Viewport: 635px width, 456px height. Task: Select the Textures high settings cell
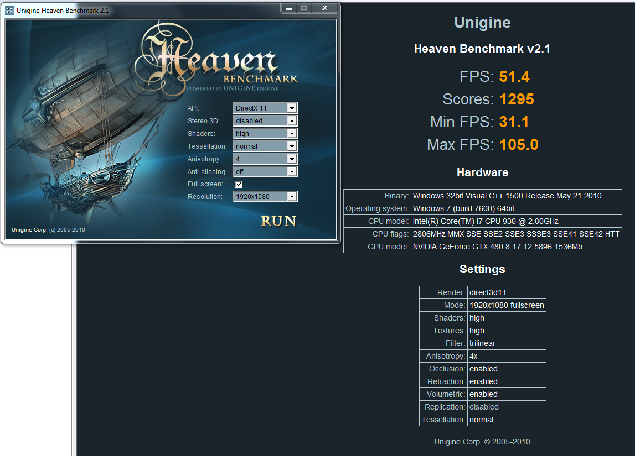pos(507,330)
